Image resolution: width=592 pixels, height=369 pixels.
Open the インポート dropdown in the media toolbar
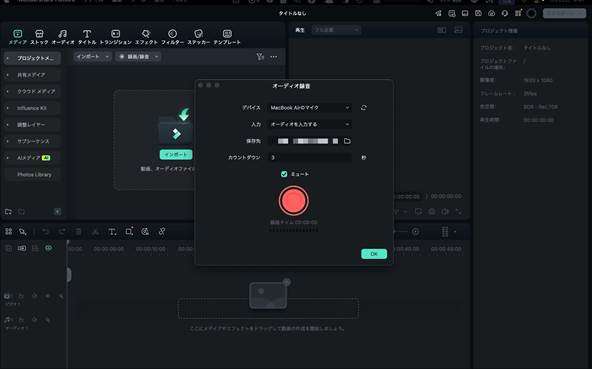pos(92,57)
